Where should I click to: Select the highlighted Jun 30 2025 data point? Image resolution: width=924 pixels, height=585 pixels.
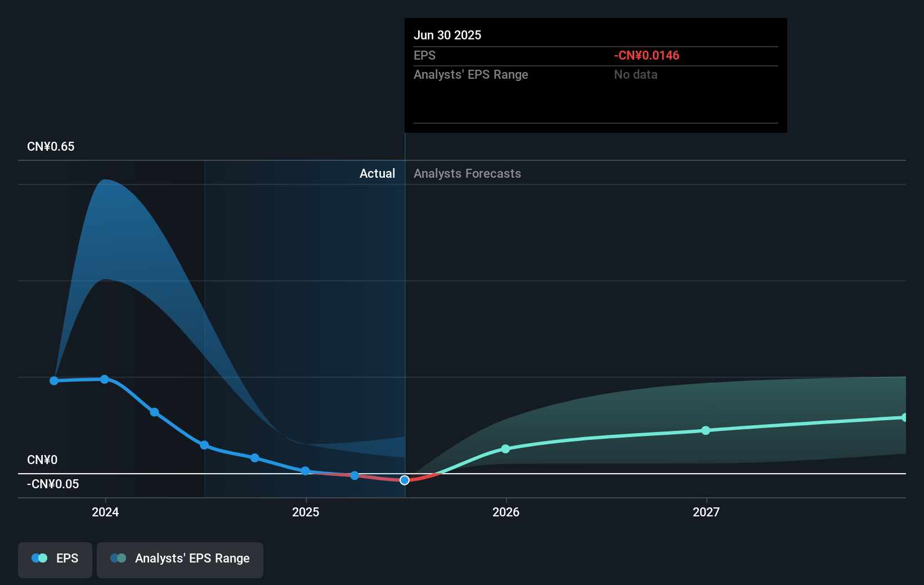404,480
